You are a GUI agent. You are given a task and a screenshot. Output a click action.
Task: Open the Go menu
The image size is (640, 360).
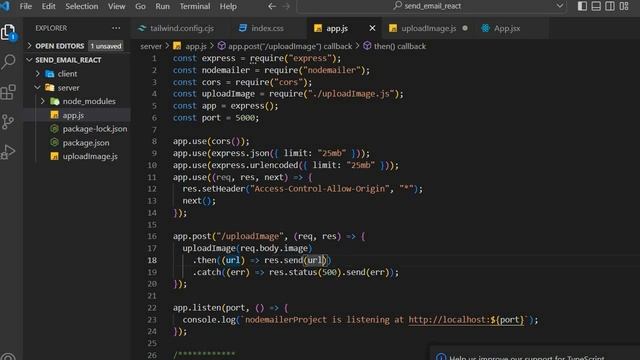point(140,6)
